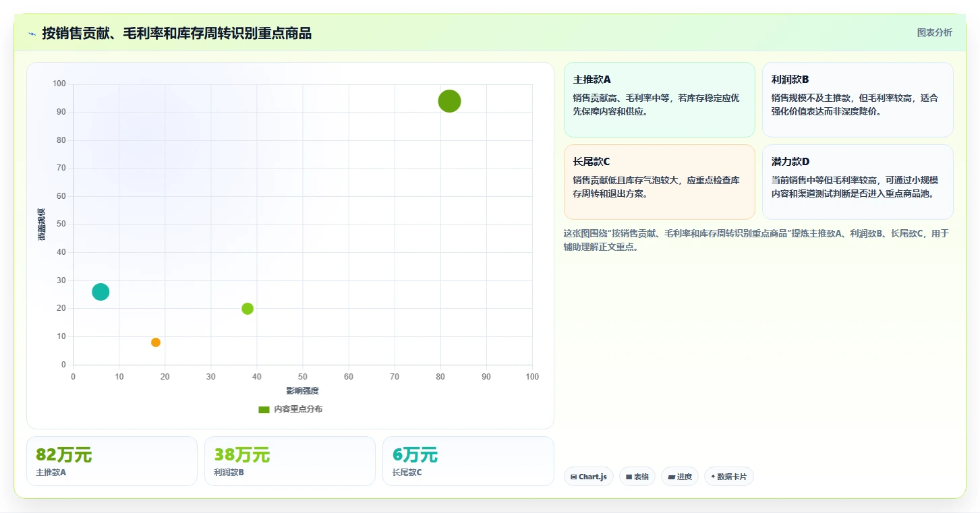This screenshot has width=980, height=513.
Task: Click the sparkle icon in 数据卡片 tag
Action: (x=713, y=477)
